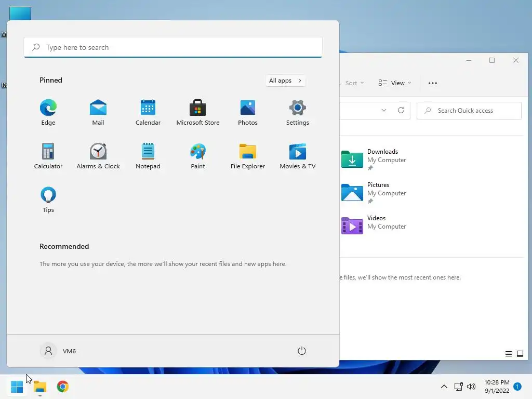The width and height of the screenshot is (532, 399).
Task: Focus the Type here to search box
Action: pyautogui.click(x=173, y=47)
